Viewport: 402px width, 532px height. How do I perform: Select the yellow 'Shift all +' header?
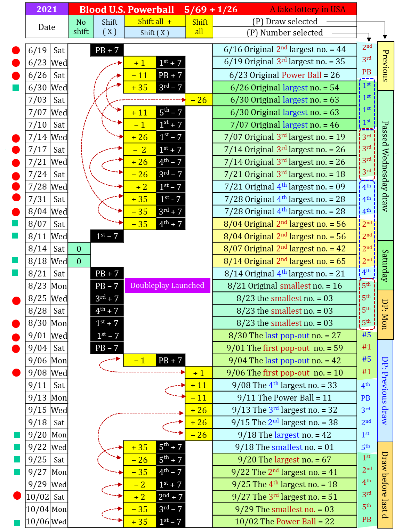tap(155, 21)
